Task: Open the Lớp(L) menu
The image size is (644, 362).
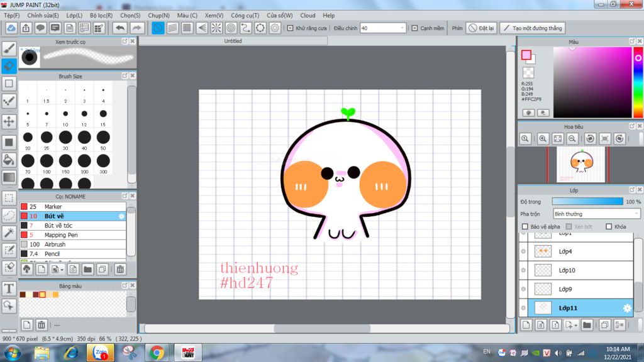Action: [x=74, y=15]
